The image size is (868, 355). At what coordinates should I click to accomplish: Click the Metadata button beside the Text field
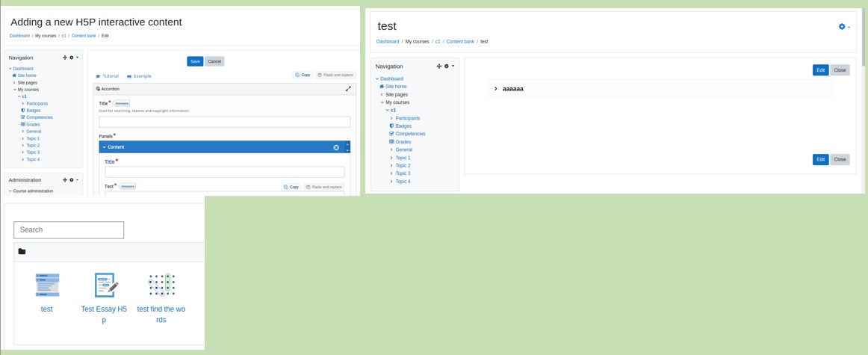pyautogui.click(x=128, y=186)
